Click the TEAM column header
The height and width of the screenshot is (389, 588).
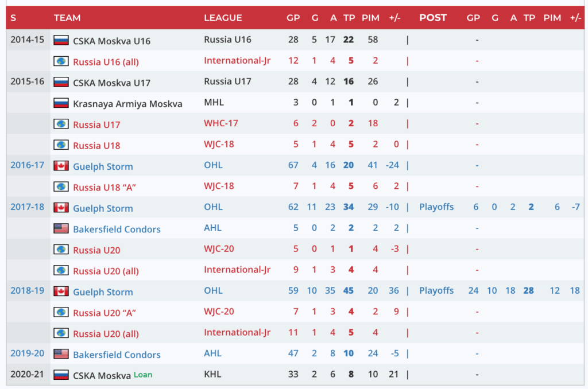click(x=67, y=18)
